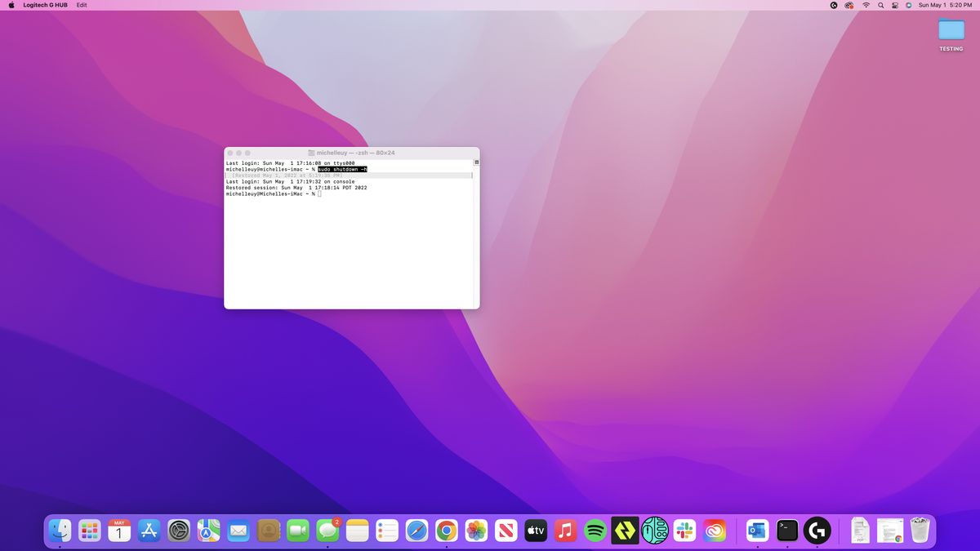Viewport: 980px width, 551px height.
Task: Open the Edit menu
Action: (x=80, y=5)
